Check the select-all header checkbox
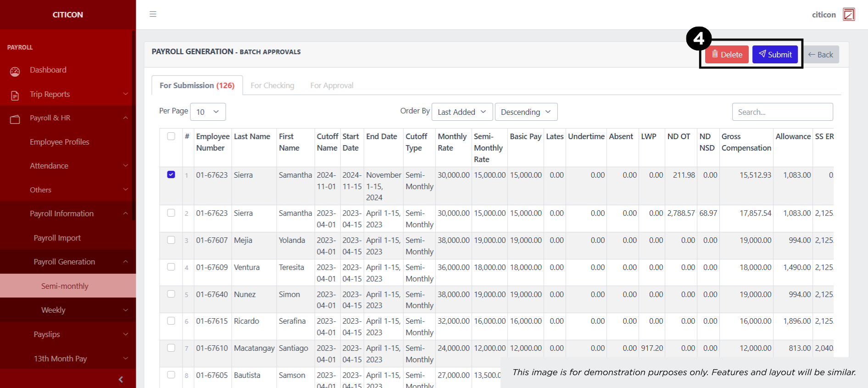Viewport: 868px width, 388px height. (171, 136)
